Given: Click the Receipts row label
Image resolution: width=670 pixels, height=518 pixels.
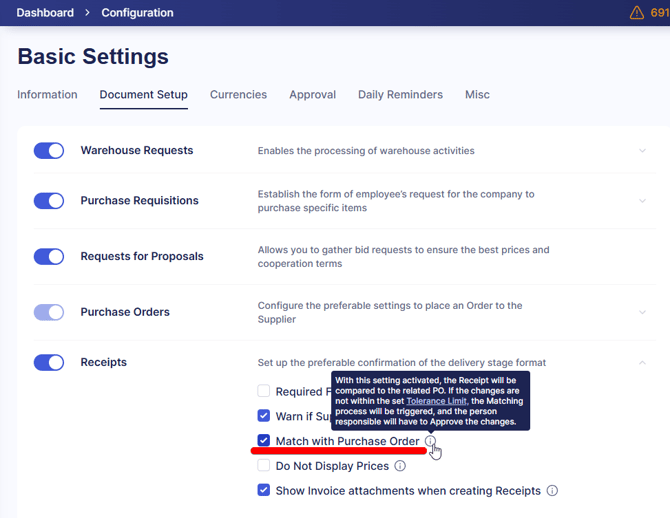Looking at the screenshot, I should [x=103, y=362].
